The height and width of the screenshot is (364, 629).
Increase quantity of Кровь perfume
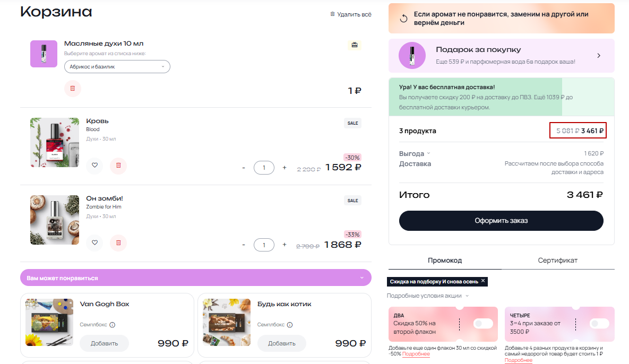click(x=285, y=168)
